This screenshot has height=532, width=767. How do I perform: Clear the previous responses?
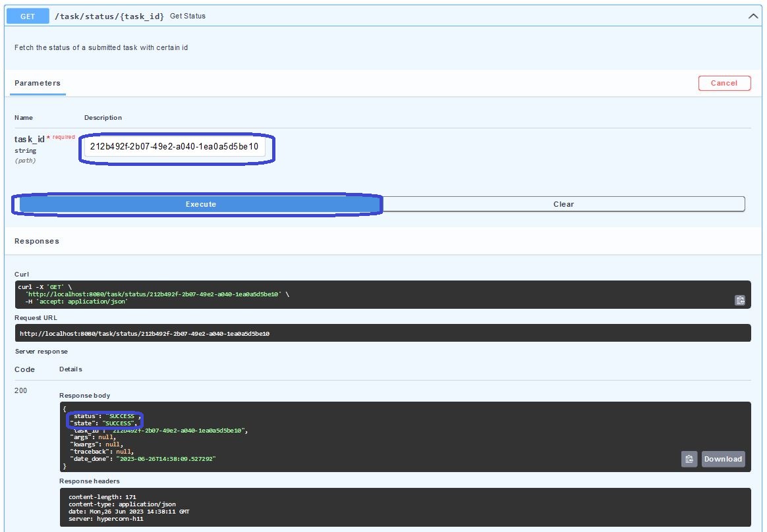(563, 204)
